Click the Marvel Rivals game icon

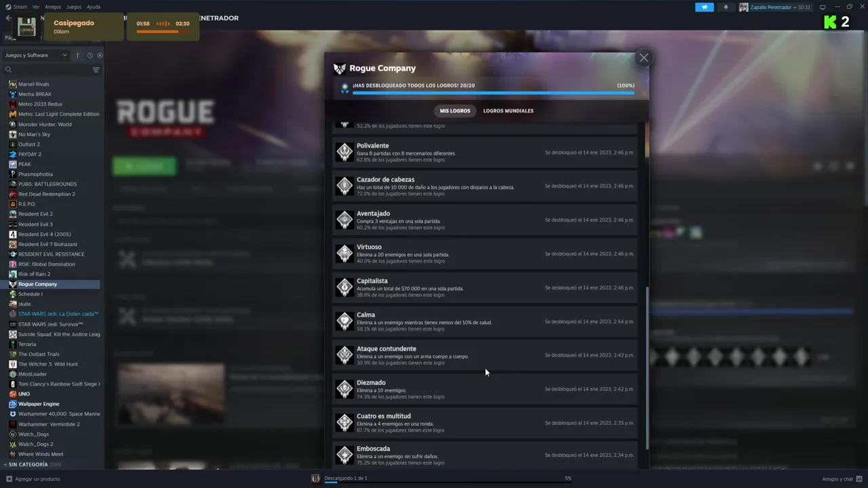point(12,84)
